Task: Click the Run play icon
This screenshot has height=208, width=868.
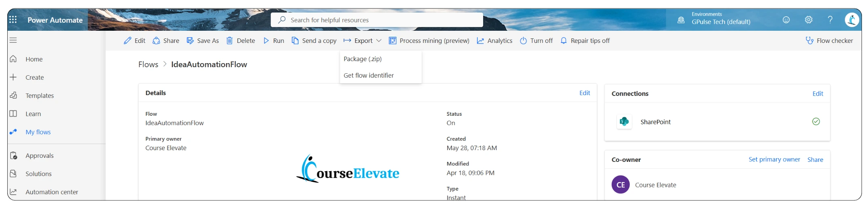Action: point(266,40)
